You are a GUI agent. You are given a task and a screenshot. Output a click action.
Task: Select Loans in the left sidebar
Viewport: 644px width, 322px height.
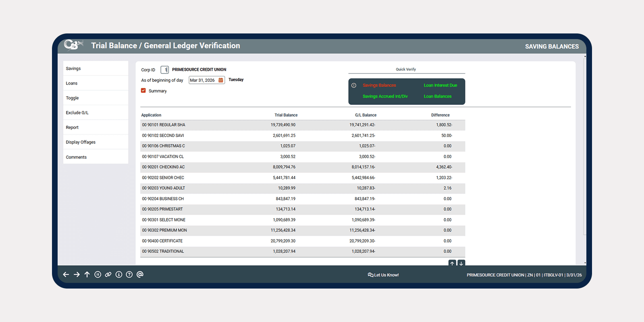pos(96,83)
